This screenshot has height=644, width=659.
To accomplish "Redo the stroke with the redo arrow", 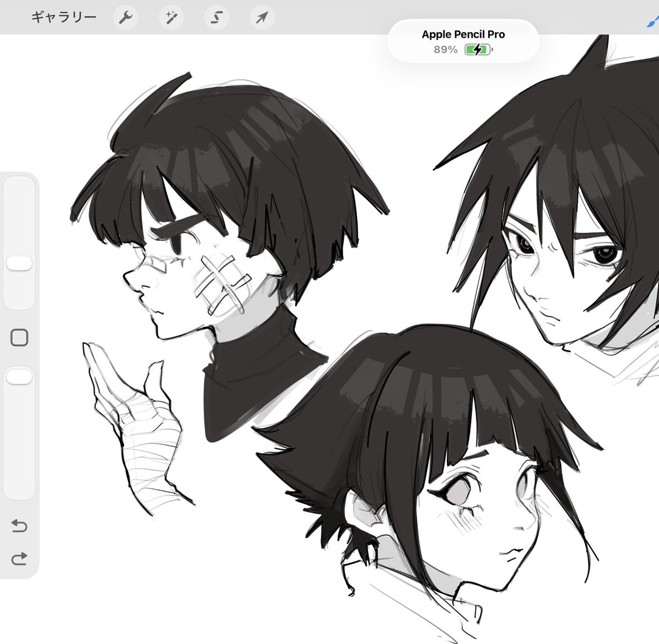I will (19, 559).
